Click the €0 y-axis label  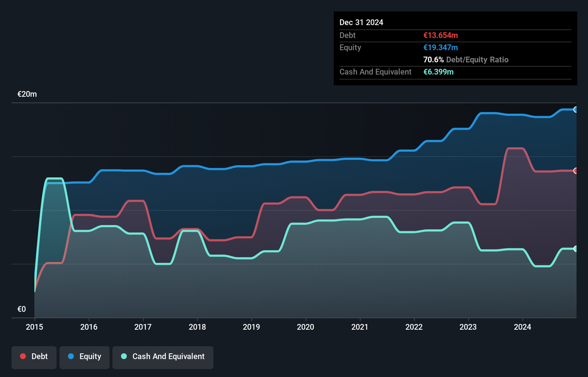[x=21, y=309]
